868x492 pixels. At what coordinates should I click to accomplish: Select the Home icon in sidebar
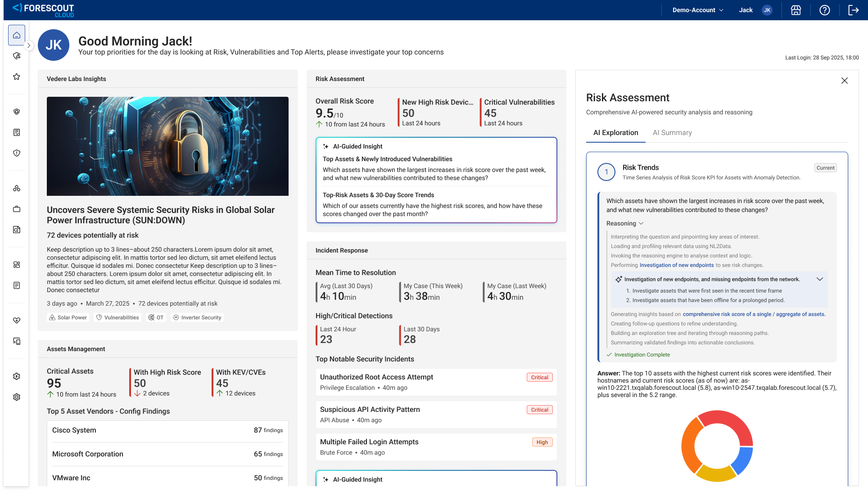[17, 35]
